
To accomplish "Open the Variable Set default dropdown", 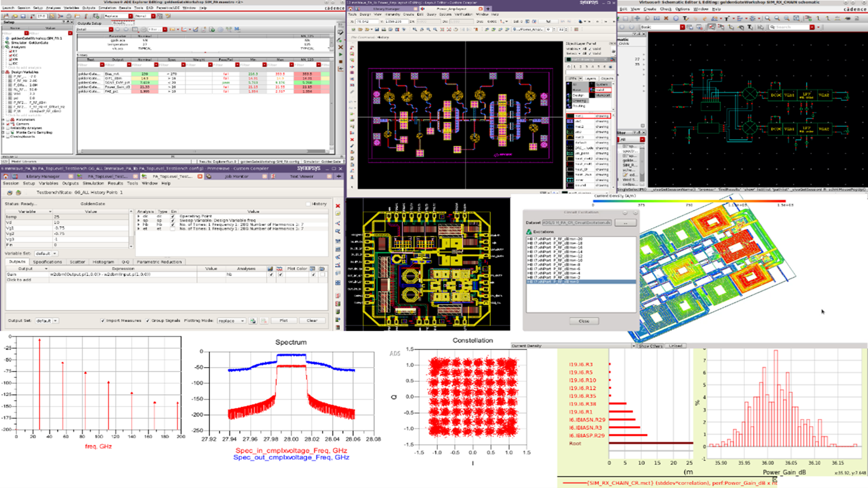I will point(46,253).
